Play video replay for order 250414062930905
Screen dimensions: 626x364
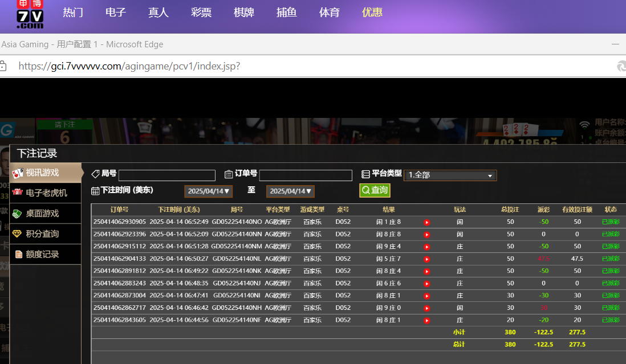(426, 222)
